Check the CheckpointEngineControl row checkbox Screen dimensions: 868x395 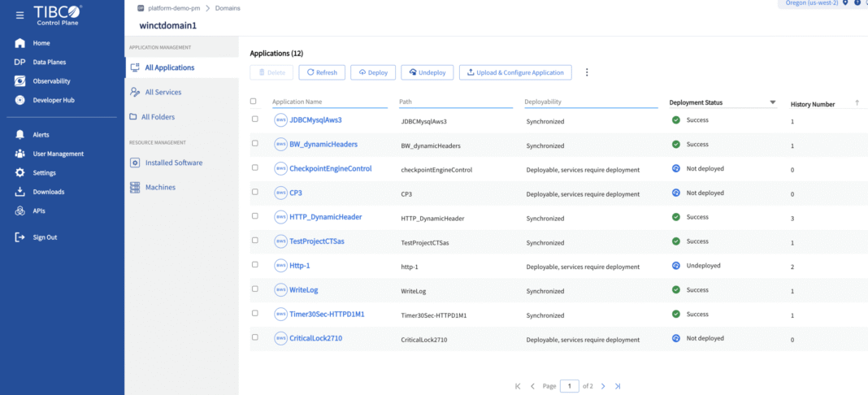255,167
